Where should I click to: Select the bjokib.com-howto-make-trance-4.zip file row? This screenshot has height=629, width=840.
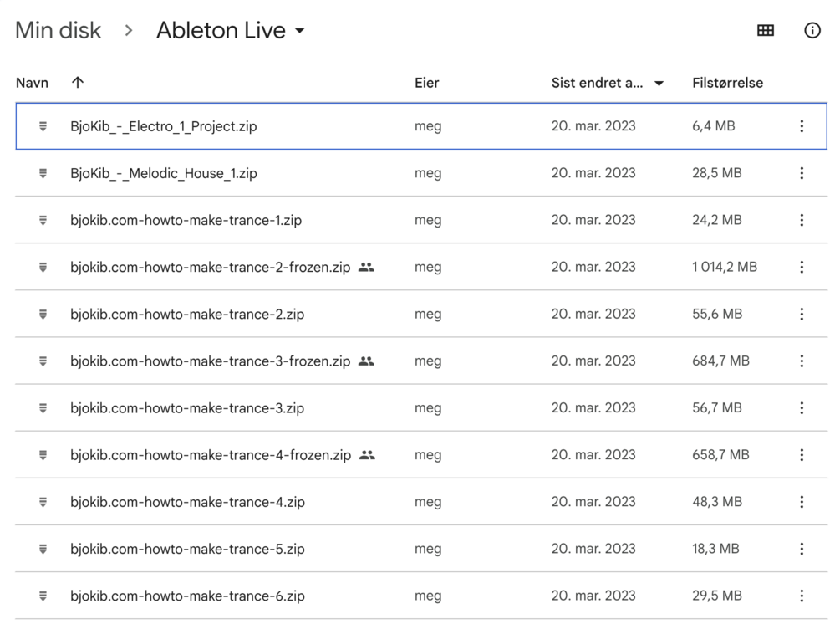[187, 503]
